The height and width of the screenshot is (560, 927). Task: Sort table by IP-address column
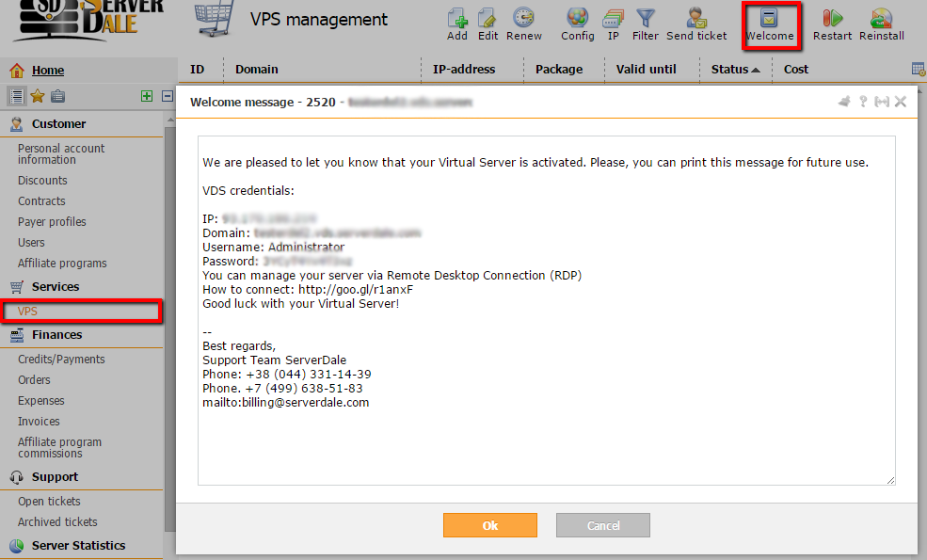[464, 70]
